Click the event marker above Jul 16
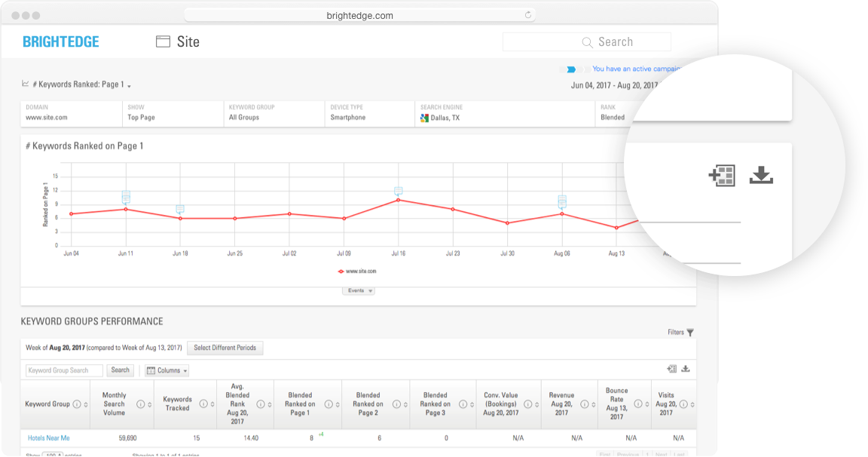 point(398,191)
